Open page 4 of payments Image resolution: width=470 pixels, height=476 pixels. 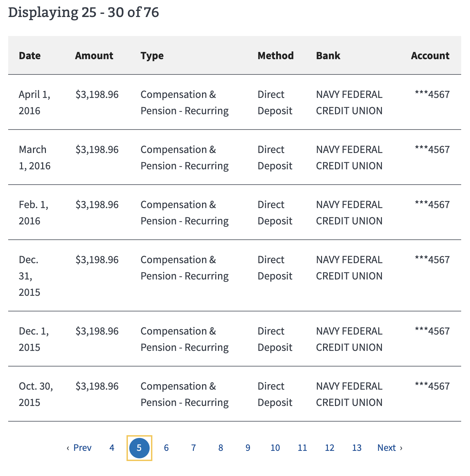(x=112, y=448)
